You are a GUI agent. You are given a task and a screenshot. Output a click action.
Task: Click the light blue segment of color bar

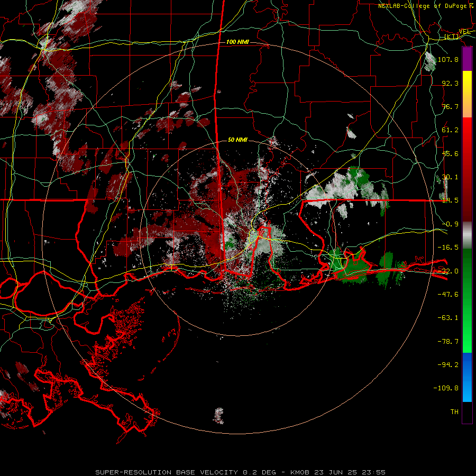467,391
